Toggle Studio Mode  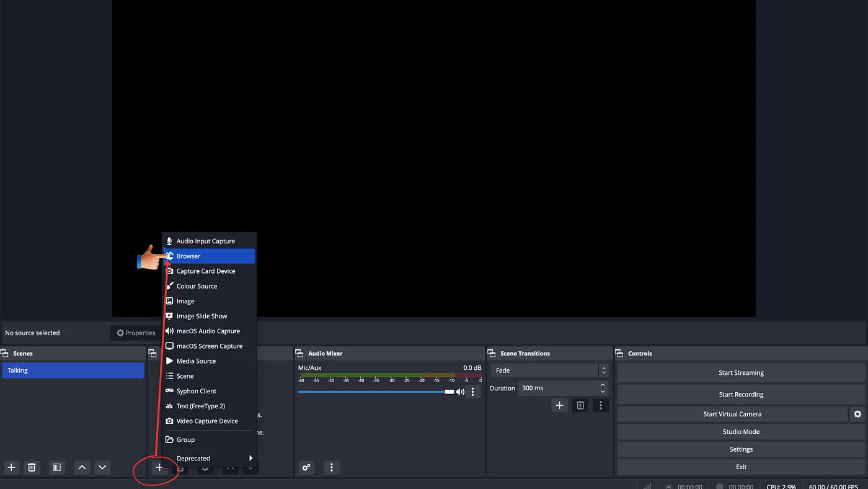[741, 432]
